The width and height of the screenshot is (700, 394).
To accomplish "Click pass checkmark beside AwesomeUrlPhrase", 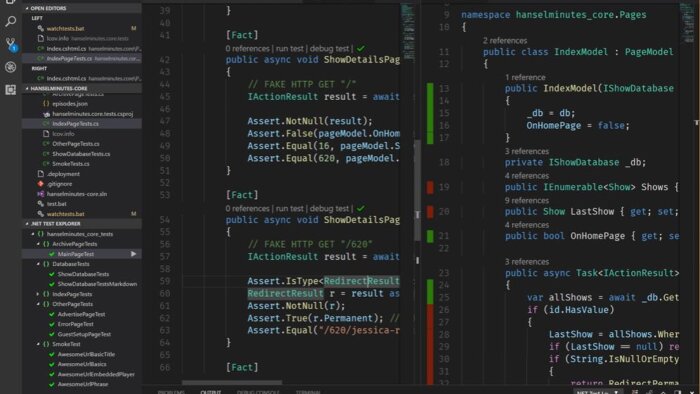I will pos(52,385).
